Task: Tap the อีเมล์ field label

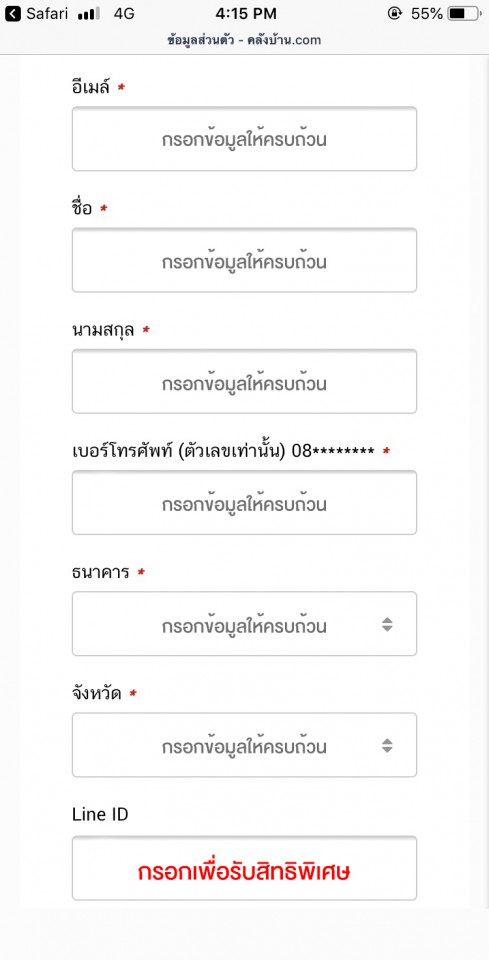Action: point(90,88)
